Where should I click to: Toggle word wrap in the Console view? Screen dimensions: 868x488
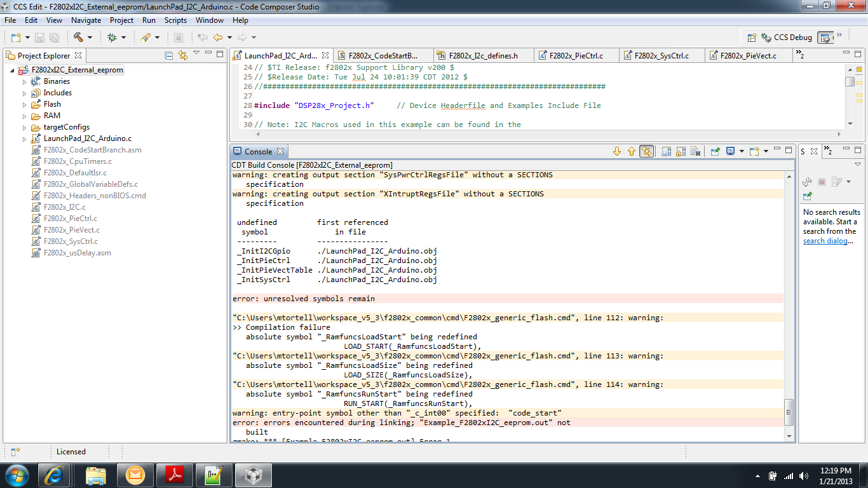(x=646, y=151)
